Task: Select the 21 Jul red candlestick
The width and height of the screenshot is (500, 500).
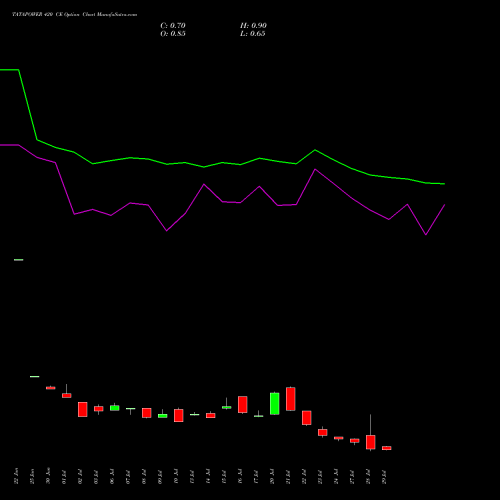Action: click(291, 399)
